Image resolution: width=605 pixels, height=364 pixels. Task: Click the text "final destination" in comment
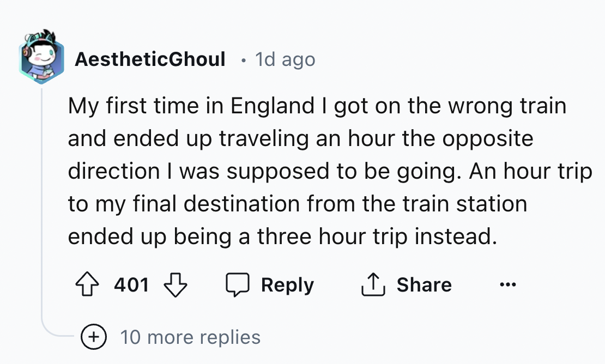click(217, 204)
